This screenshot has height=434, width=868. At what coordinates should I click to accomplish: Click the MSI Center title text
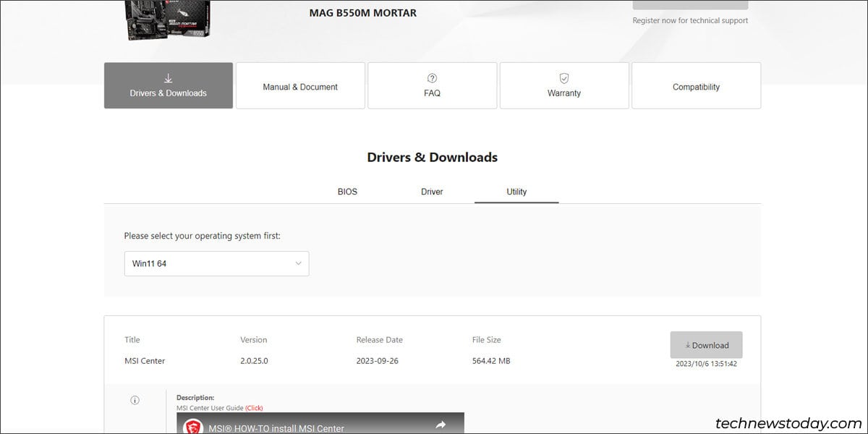tap(145, 360)
